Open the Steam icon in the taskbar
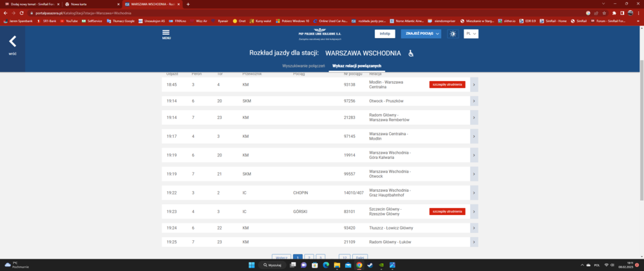 [370, 265]
